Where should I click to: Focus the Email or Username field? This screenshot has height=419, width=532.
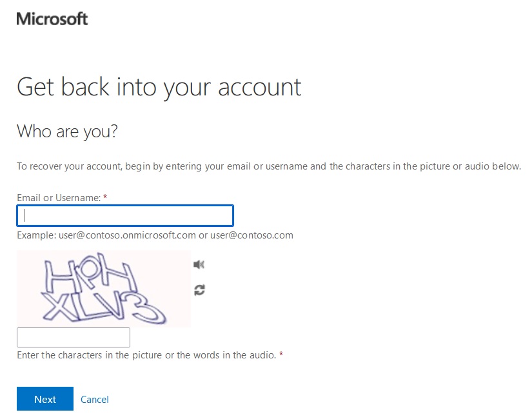click(125, 215)
